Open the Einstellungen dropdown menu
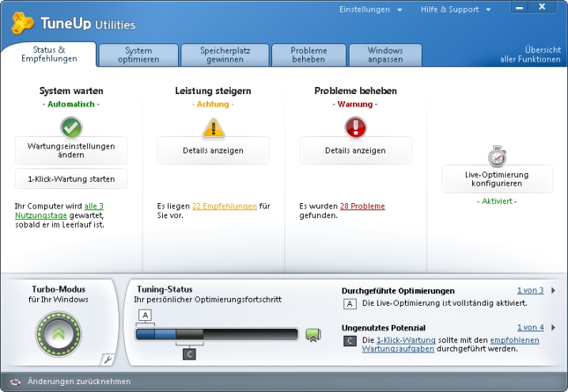Screen dimensions: 568x392 (370, 9)
